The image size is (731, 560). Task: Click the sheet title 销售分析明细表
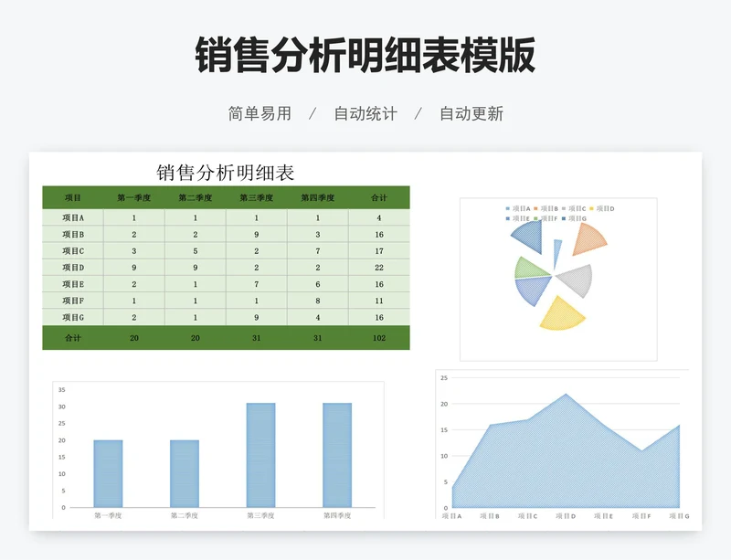(x=225, y=173)
